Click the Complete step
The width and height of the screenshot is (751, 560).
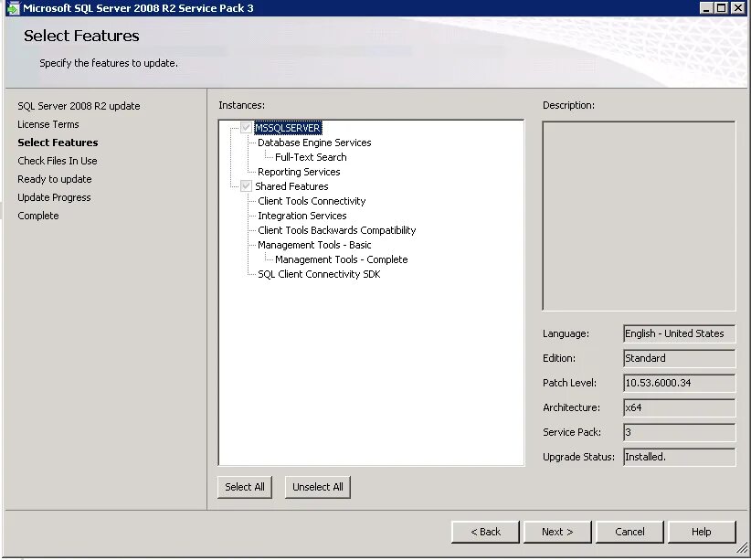tap(38, 216)
